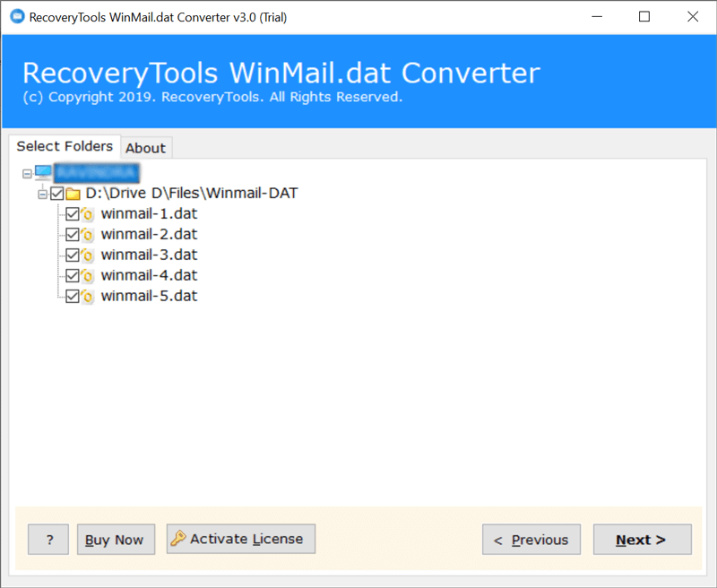Click the yellow folder icon for Winmail-DAT
Screen dimensions: 717x588
tap(73, 194)
